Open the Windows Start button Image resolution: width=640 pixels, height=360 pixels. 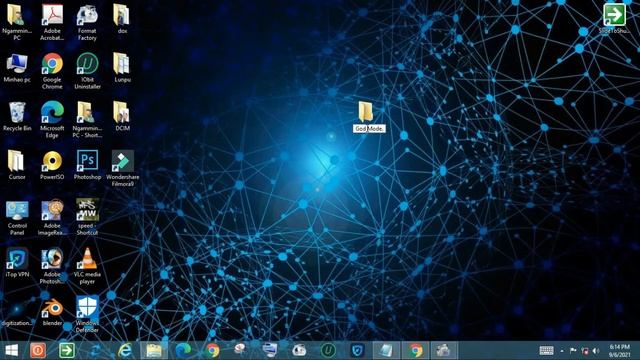point(11,350)
